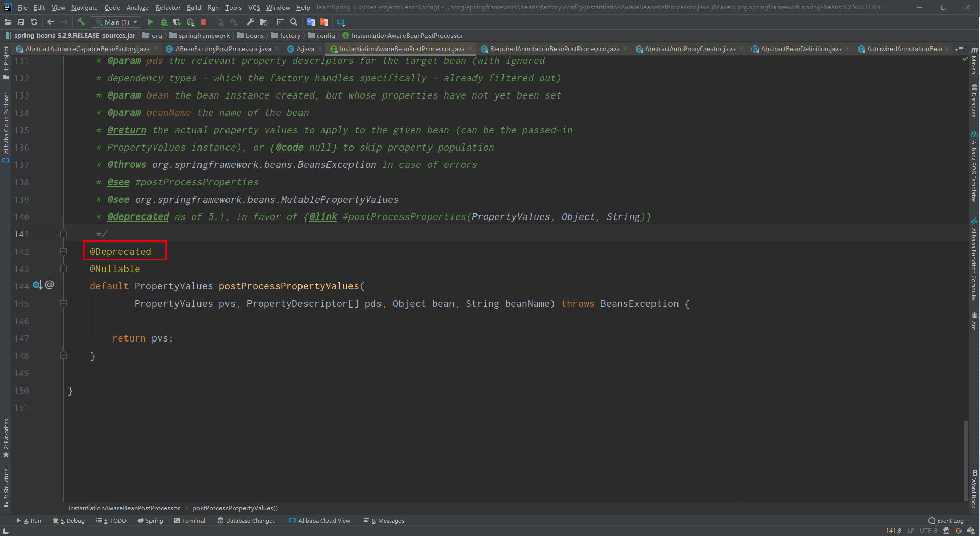Open settings via the wrench icon

click(250, 22)
